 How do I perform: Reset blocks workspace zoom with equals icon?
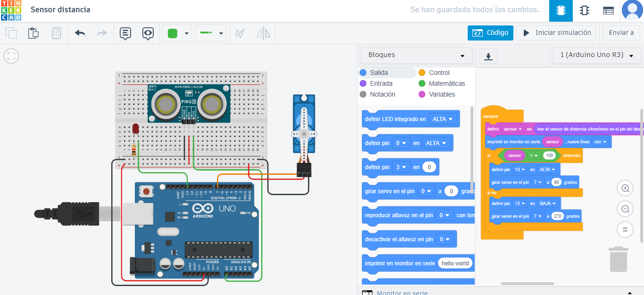click(x=625, y=229)
